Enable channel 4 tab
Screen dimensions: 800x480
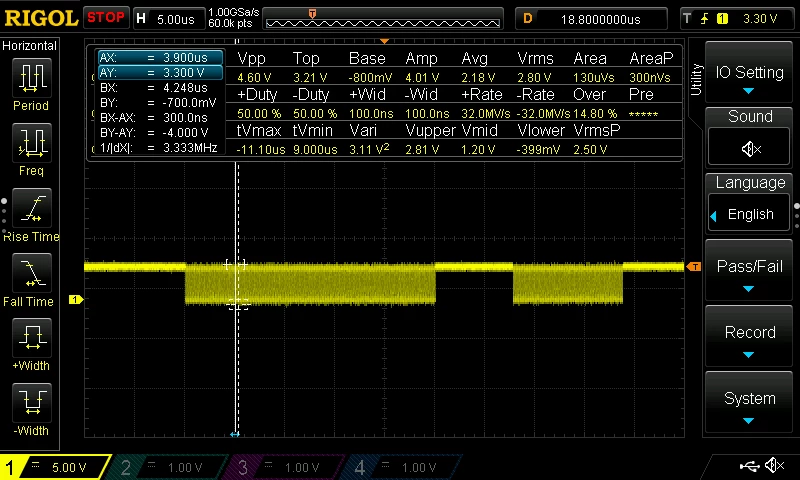403,467
